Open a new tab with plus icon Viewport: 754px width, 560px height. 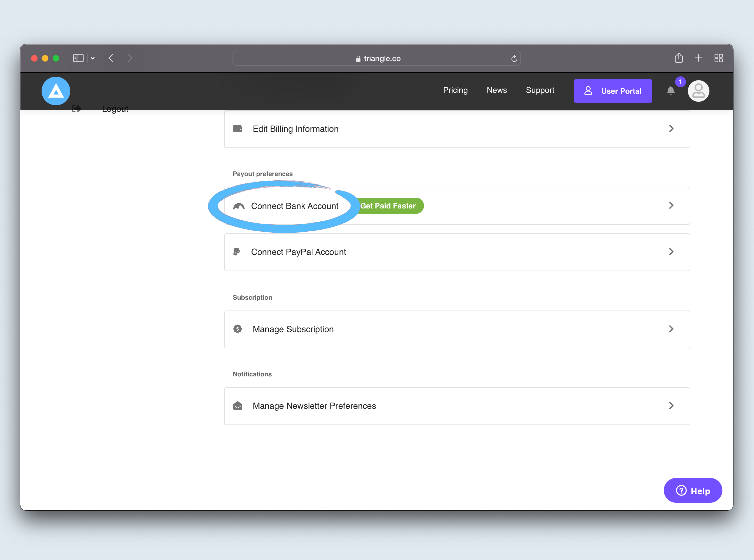[x=698, y=58]
